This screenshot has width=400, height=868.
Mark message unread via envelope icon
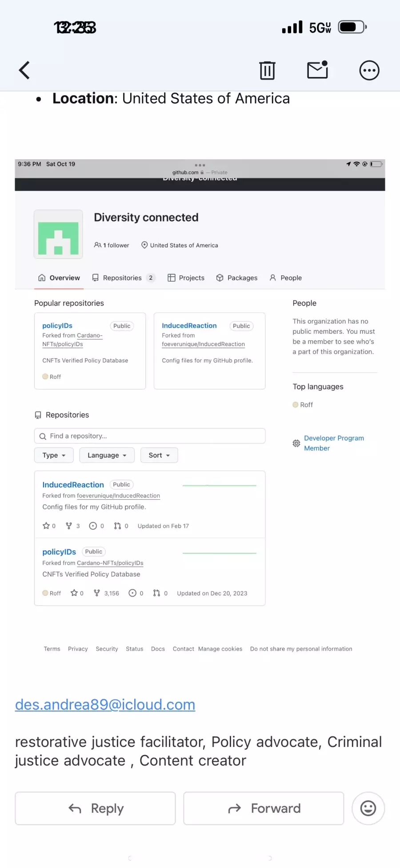coord(317,70)
